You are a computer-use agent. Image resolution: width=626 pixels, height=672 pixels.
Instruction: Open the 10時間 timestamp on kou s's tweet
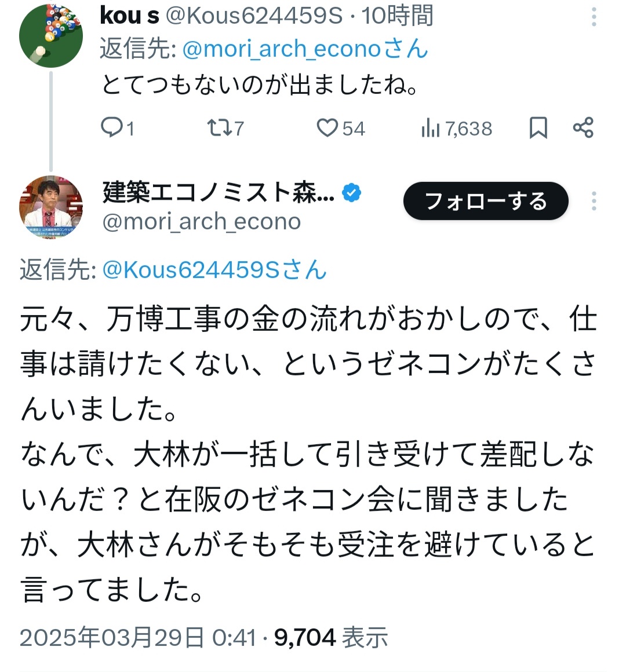point(398,16)
